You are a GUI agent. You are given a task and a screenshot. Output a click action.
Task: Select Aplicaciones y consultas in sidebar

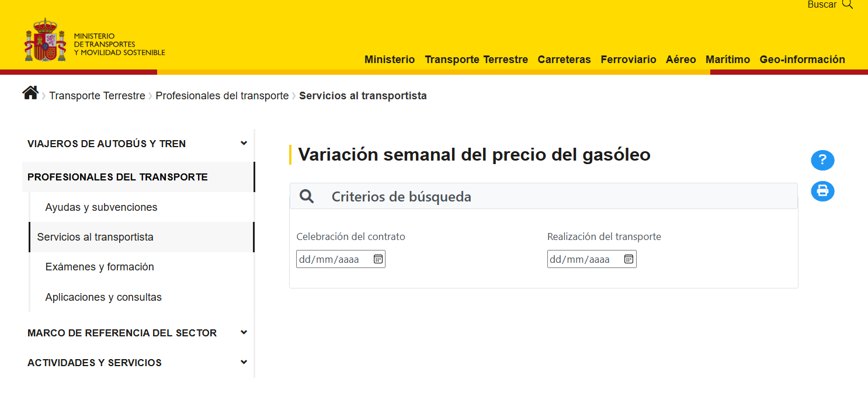click(103, 297)
